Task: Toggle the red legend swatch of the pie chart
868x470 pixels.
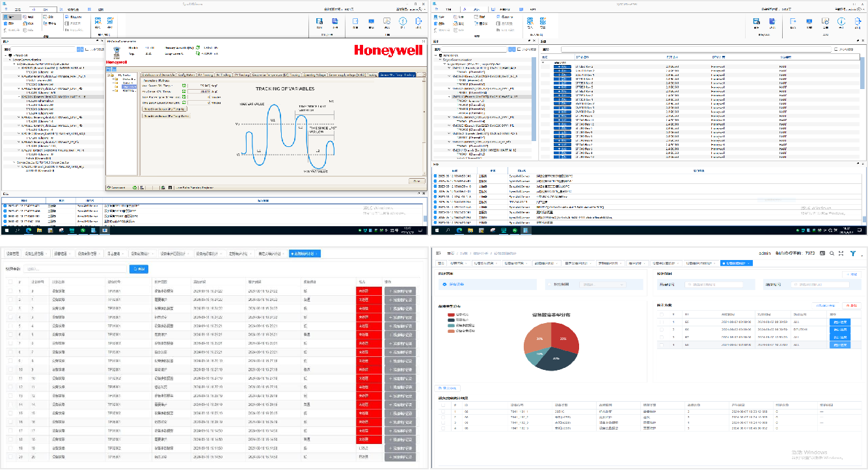Action: (451, 315)
